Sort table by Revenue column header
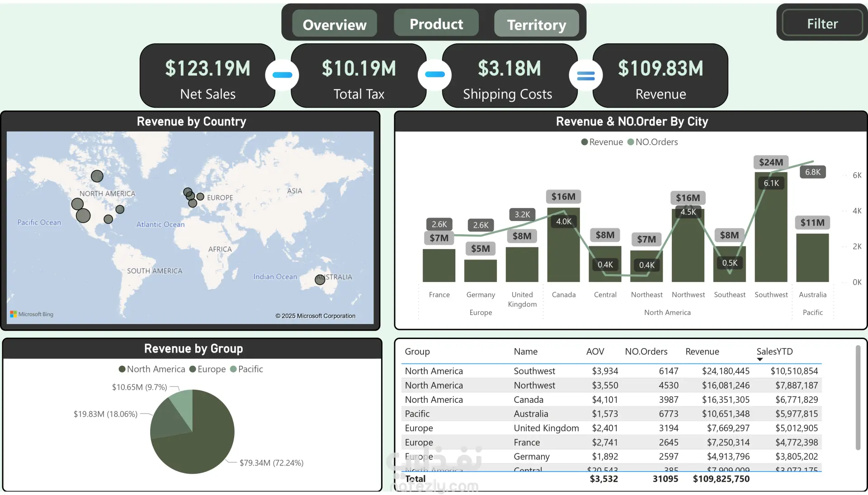 pos(702,352)
